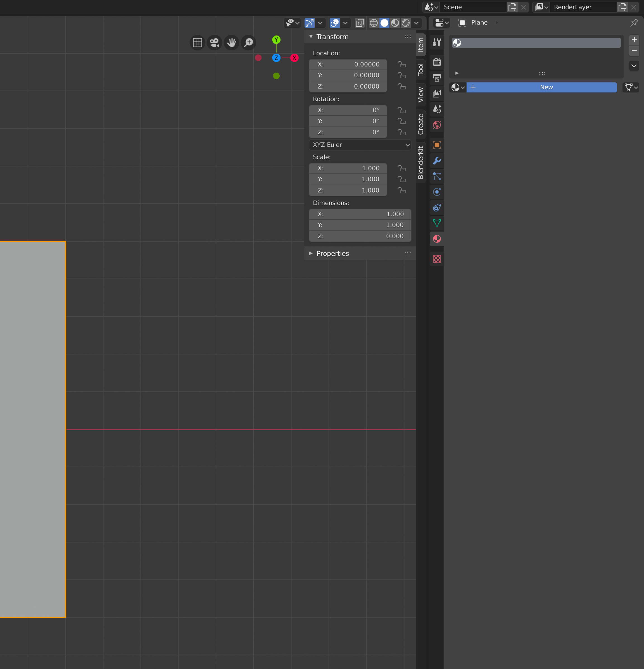644x669 pixels.
Task: Open the Scene properties tab icon
Action: [437, 109]
